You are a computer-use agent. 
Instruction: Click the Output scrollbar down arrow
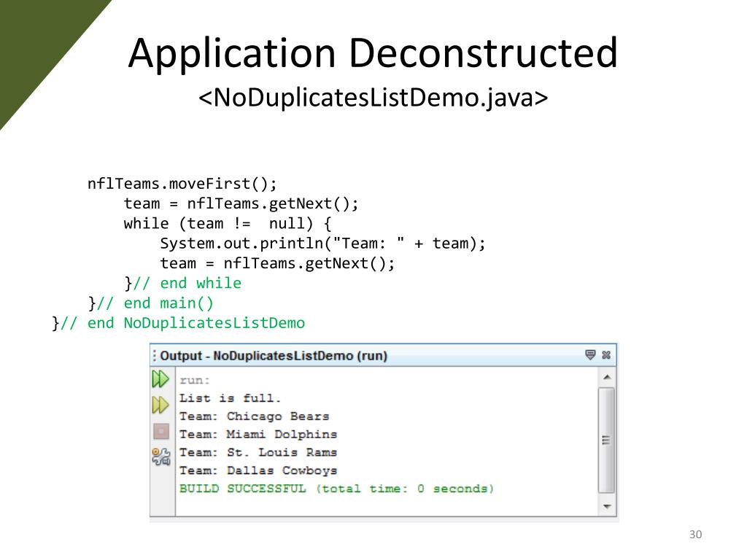tap(607, 506)
